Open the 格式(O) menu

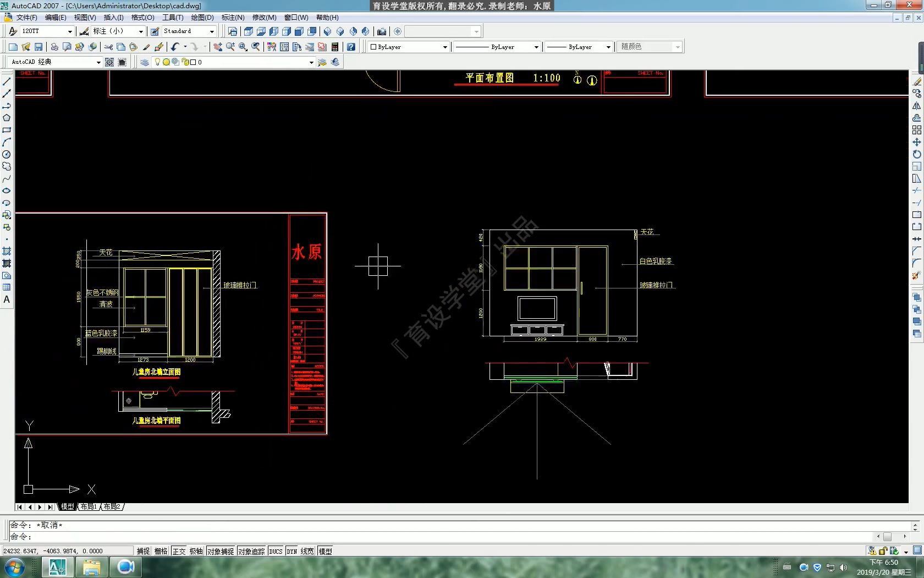[x=143, y=18]
